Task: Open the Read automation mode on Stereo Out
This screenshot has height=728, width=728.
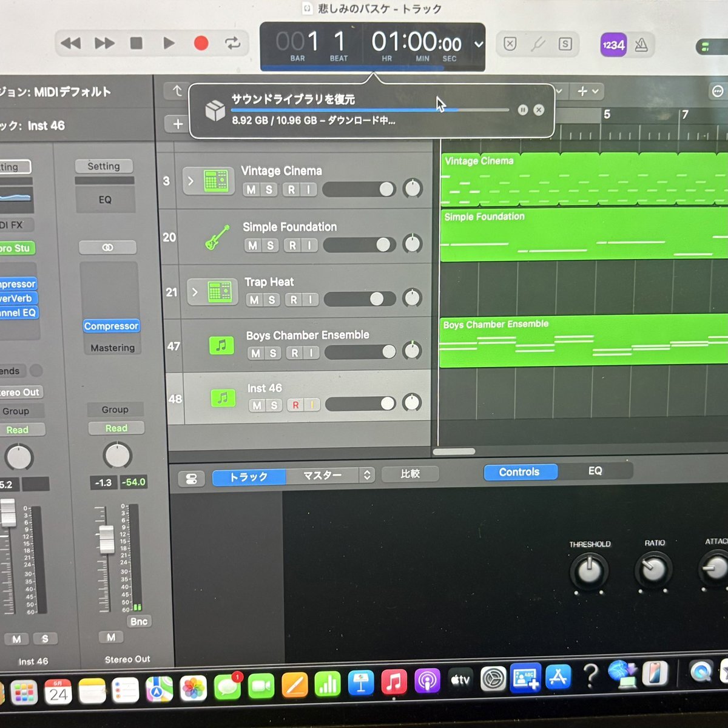Action: click(116, 428)
